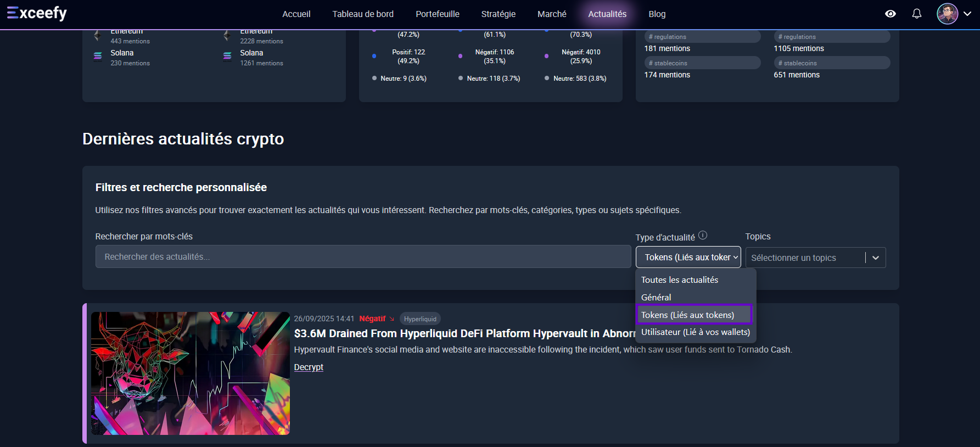Select Toutes les actualités option
Image resolution: width=980 pixels, height=447 pixels.
(x=680, y=280)
